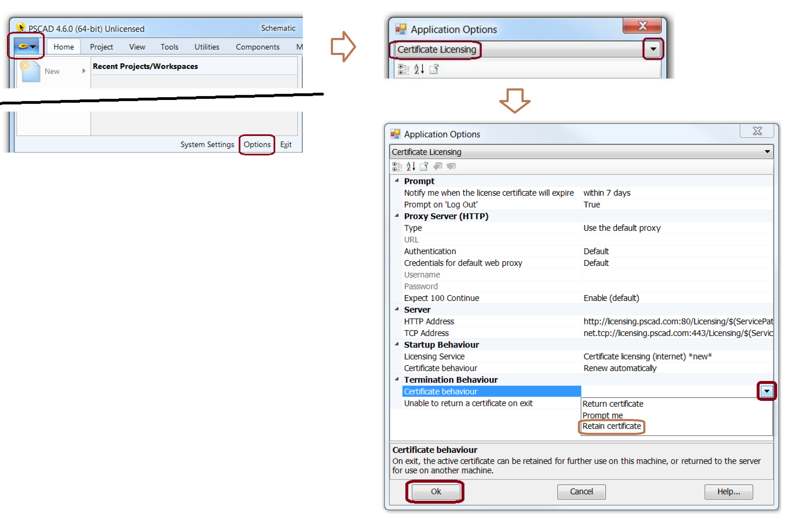Choose Return certificate from the list
The image size is (797, 532).
[613, 404]
